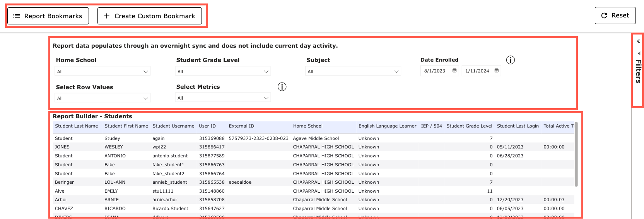The height and width of the screenshot is (219, 644).
Task: Sort by Home School column header
Action: [307, 126]
